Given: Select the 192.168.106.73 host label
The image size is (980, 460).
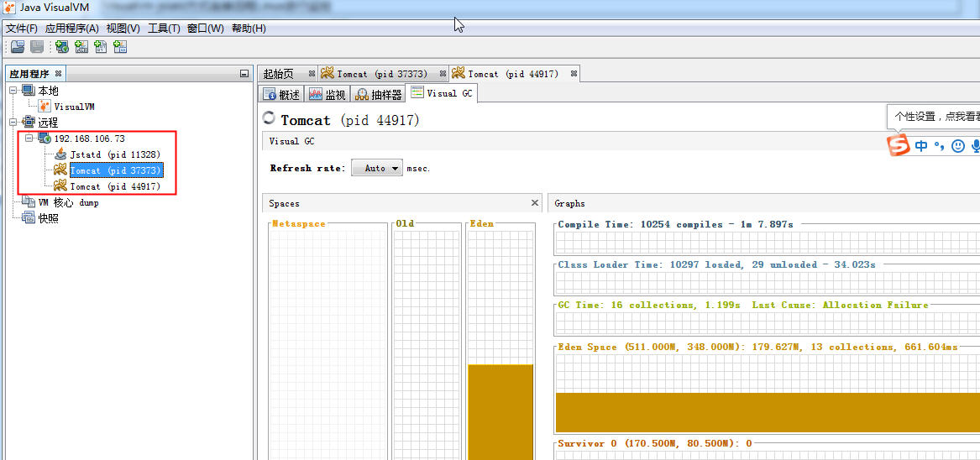Looking at the screenshot, I should click(x=89, y=139).
